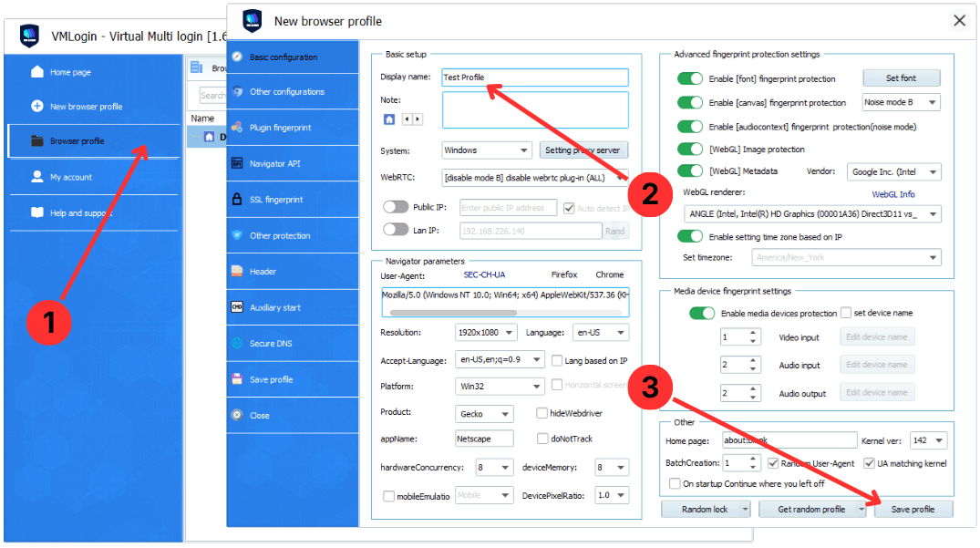Check the mobileEmulatio checkbox
Image resolution: width=980 pixels, height=548 pixels.
point(388,496)
